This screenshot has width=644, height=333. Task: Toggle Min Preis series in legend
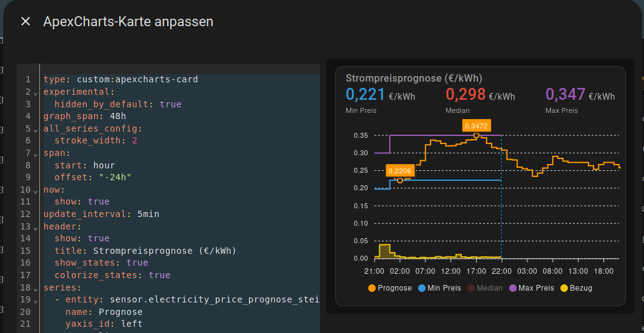pyautogui.click(x=439, y=288)
